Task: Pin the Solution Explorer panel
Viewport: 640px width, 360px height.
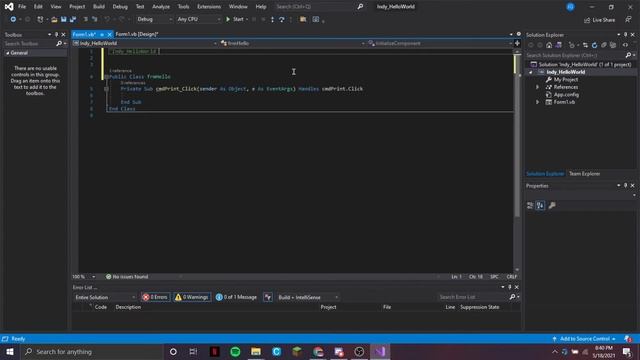Action: coord(625,35)
